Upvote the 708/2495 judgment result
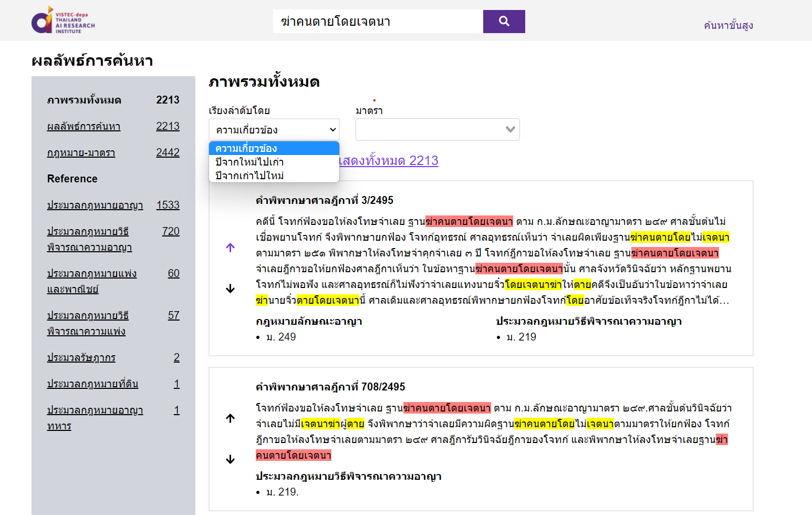This screenshot has height=515, width=812. [x=230, y=418]
